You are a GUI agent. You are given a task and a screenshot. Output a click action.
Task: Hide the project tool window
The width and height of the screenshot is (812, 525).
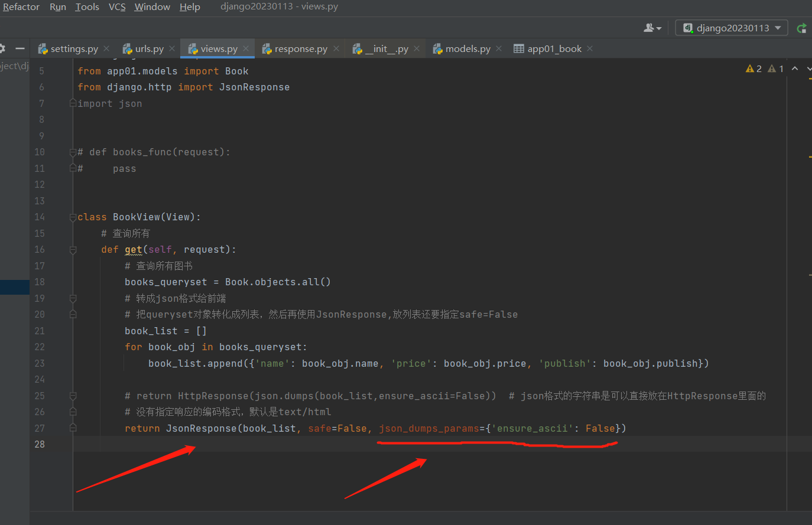(20, 48)
